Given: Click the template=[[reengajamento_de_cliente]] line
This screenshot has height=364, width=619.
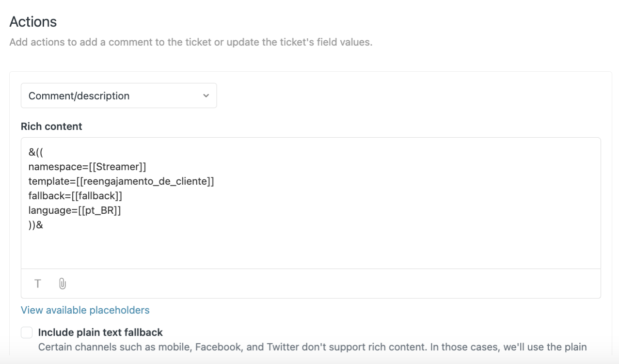Looking at the screenshot, I should click(121, 181).
